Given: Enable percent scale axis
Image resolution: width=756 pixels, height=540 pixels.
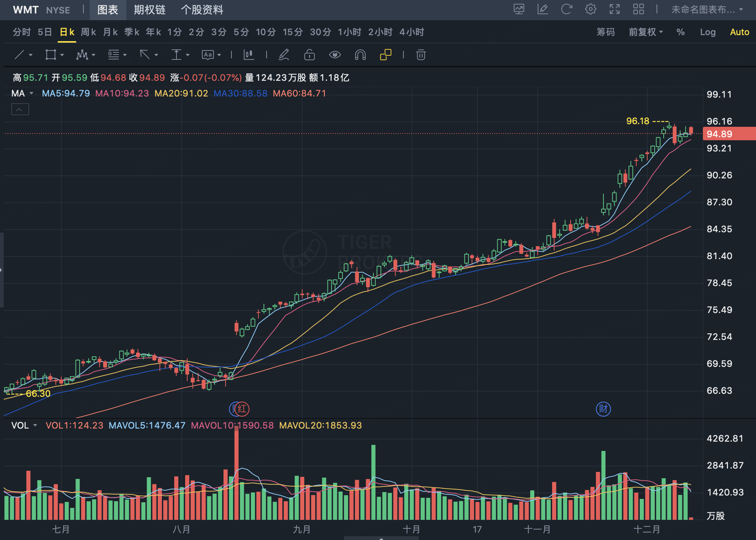Looking at the screenshot, I should pyautogui.click(x=680, y=32).
